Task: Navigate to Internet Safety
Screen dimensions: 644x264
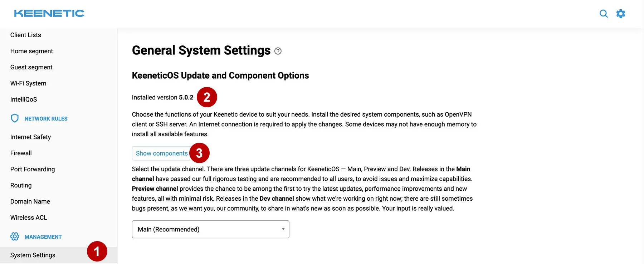Action: click(30, 137)
